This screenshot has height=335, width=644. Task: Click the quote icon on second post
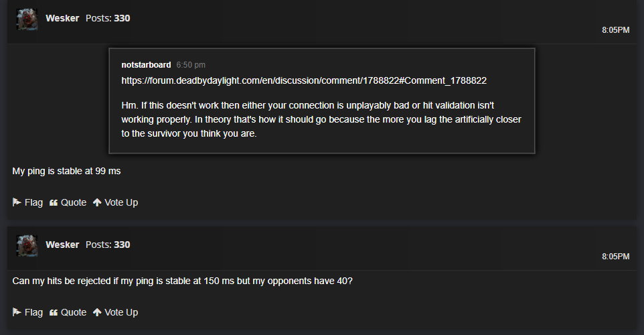pos(54,312)
